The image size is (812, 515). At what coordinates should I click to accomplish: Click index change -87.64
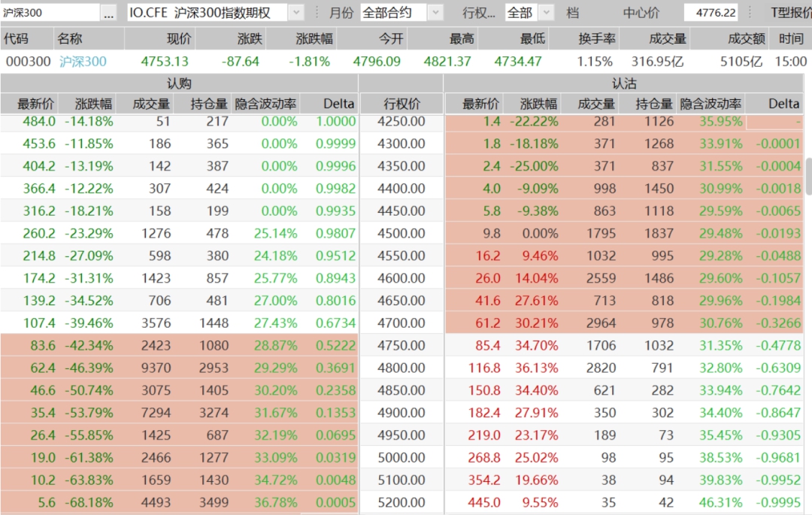pos(241,62)
